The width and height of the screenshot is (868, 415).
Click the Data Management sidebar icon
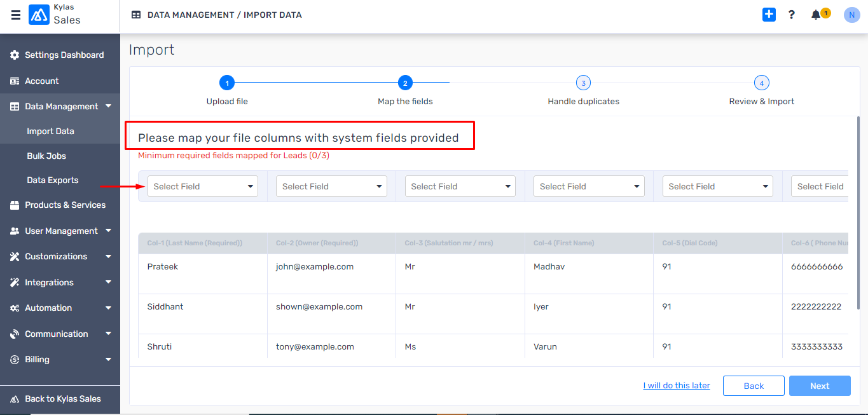(x=15, y=107)
